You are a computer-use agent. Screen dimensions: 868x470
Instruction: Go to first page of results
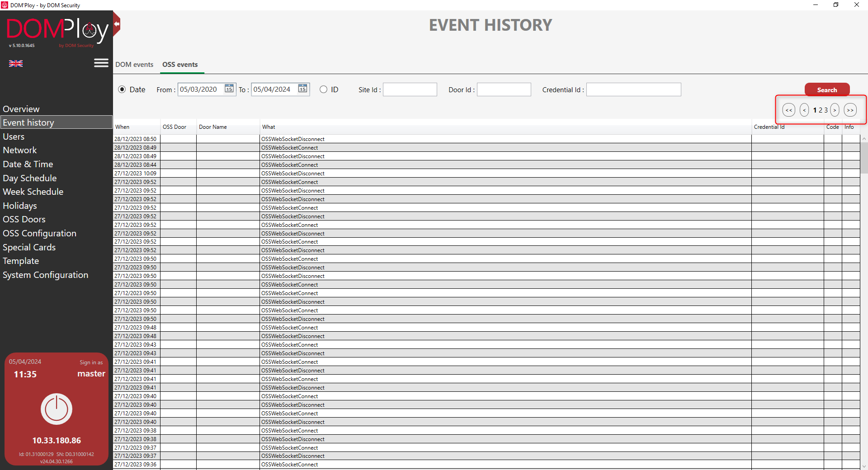pos(788,110)
